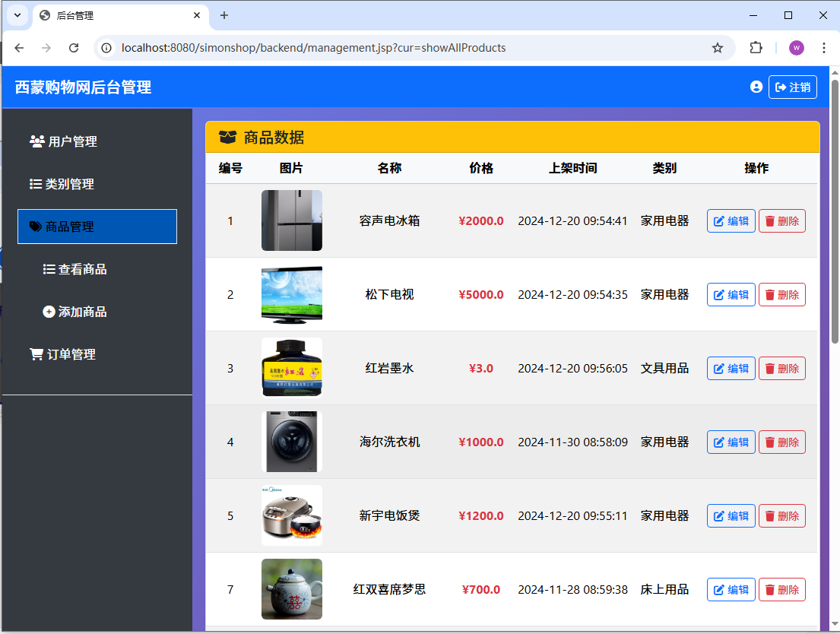Click the scrollbar up arrow

tap(835, 72)
